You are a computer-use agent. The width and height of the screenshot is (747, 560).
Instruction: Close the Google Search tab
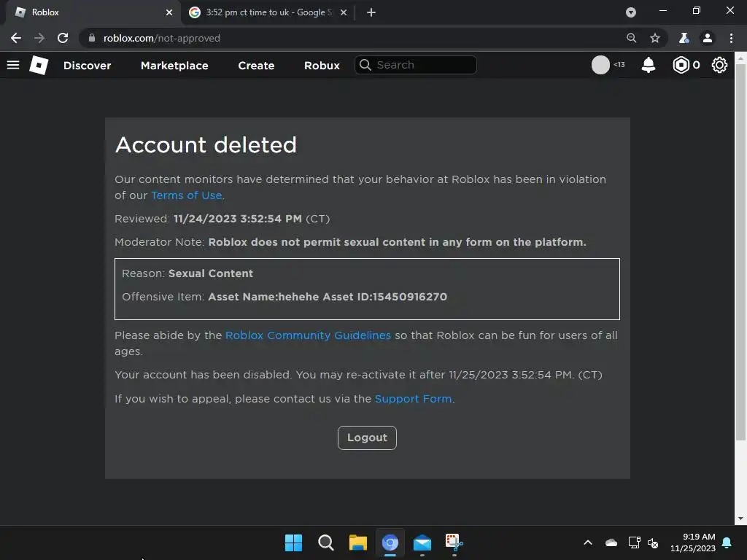344,12
